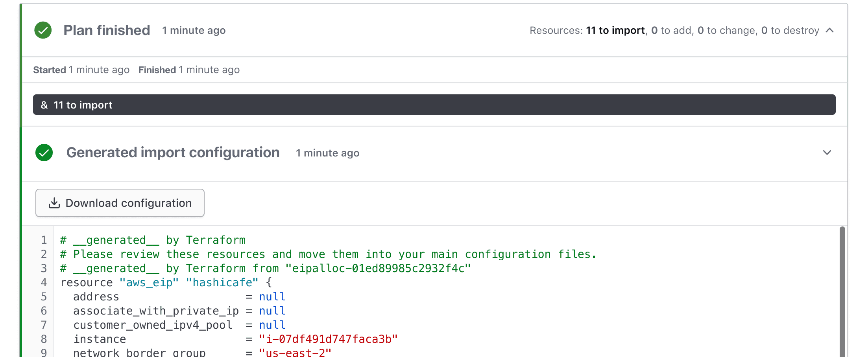Viewport: 868px width, 357px height.
Task: Open the 11 to import bar
Action: click(x=434, y=105)
